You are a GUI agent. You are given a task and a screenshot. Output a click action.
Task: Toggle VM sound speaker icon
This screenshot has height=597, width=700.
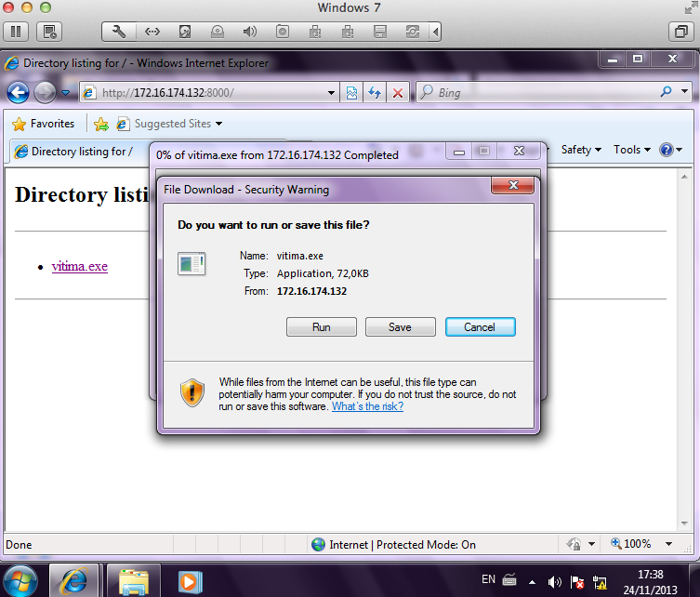point(249,32)
